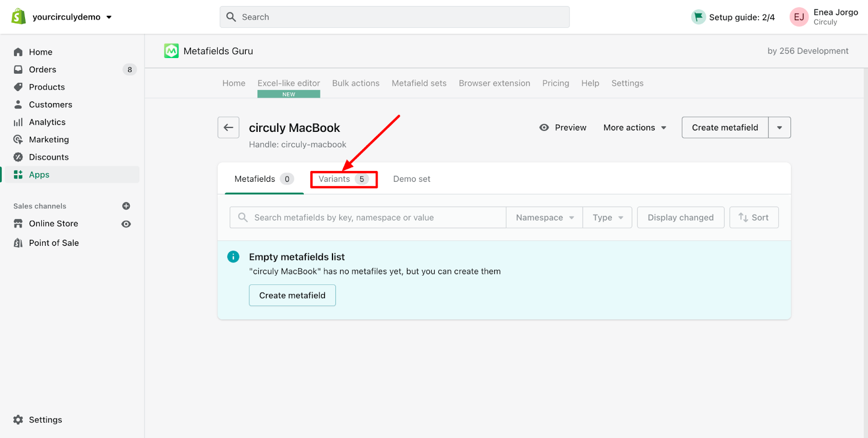
Task: Click the info icon in banner
Action: [x=233, y=257]
